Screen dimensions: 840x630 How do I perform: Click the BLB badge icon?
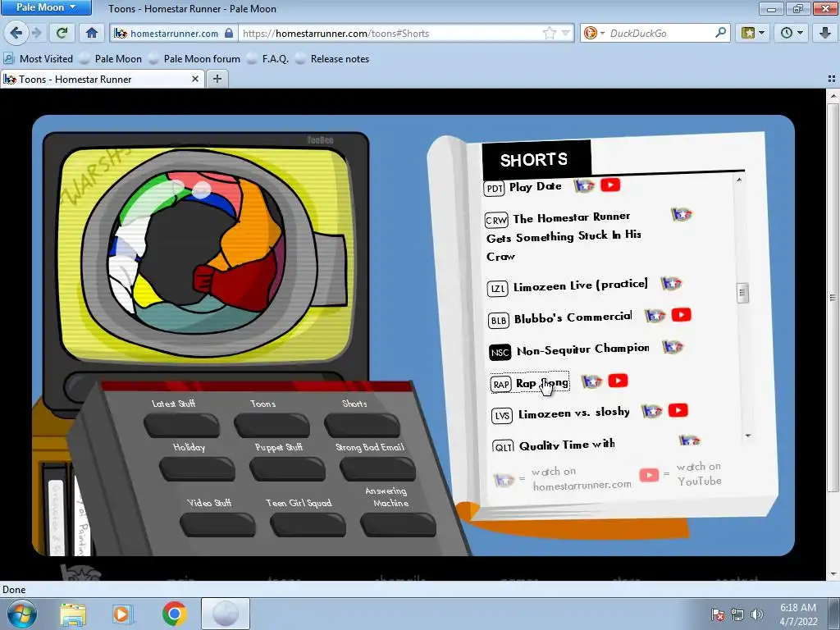coord(498,321)
